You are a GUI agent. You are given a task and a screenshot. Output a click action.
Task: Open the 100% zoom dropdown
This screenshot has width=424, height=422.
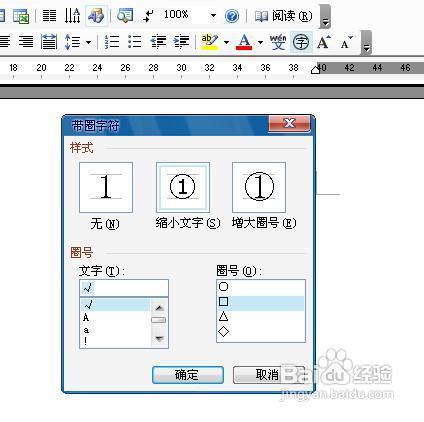(213, 15)
